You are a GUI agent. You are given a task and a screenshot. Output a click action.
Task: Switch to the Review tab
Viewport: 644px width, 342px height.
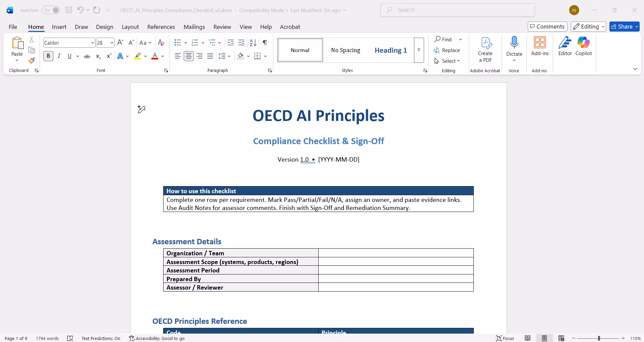click(222, 27)
